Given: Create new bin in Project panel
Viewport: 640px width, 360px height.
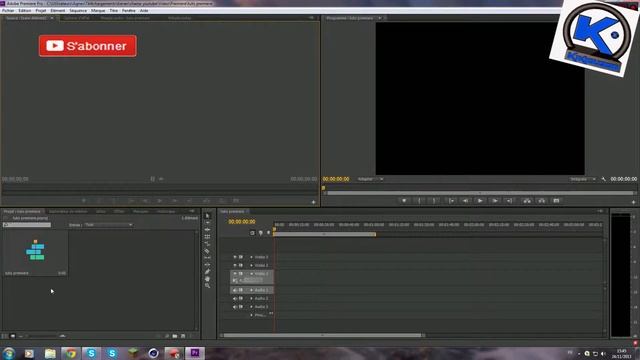Looking at the screenshot, I should pyautogui.click(x=175, y=336).
